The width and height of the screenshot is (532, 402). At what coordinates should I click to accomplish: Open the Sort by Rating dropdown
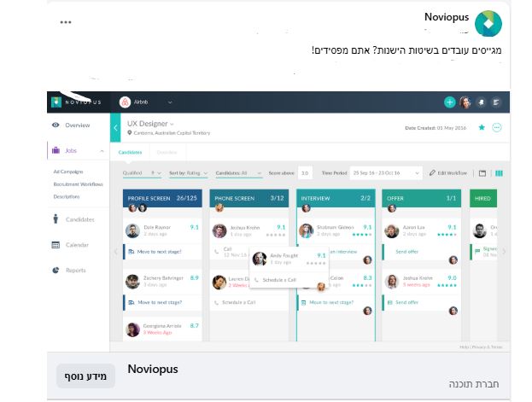187,172
